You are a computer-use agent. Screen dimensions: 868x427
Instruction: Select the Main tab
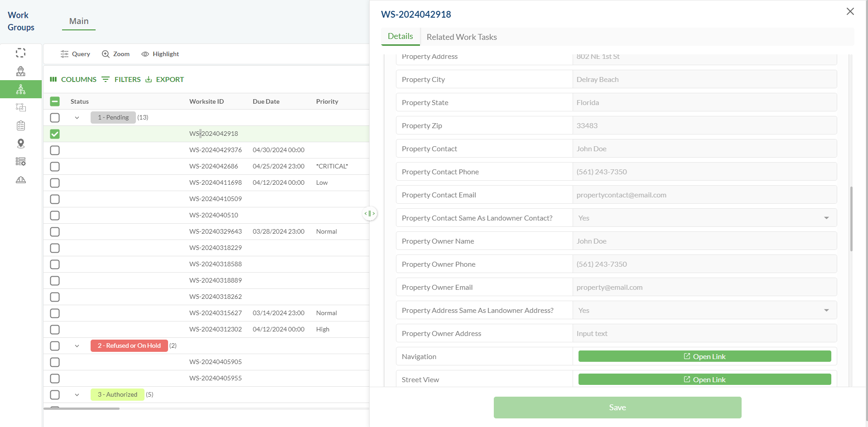[79, 21]
